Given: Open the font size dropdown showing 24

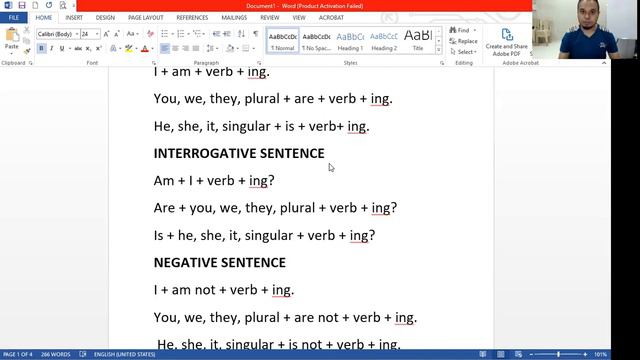Looking at the screenshot, I should tap(97, 34).
